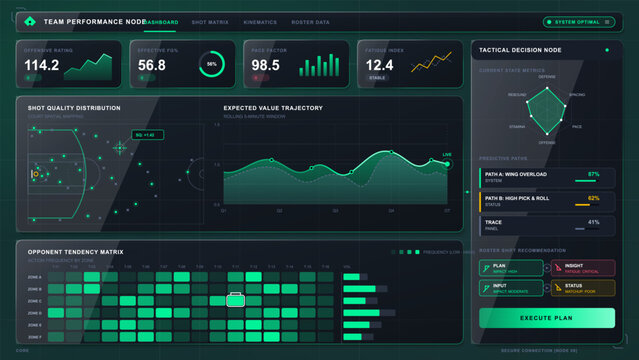Screen dimensions: 639x360
Task: Click the Zone B volume bar
Action: pos(365,289)
